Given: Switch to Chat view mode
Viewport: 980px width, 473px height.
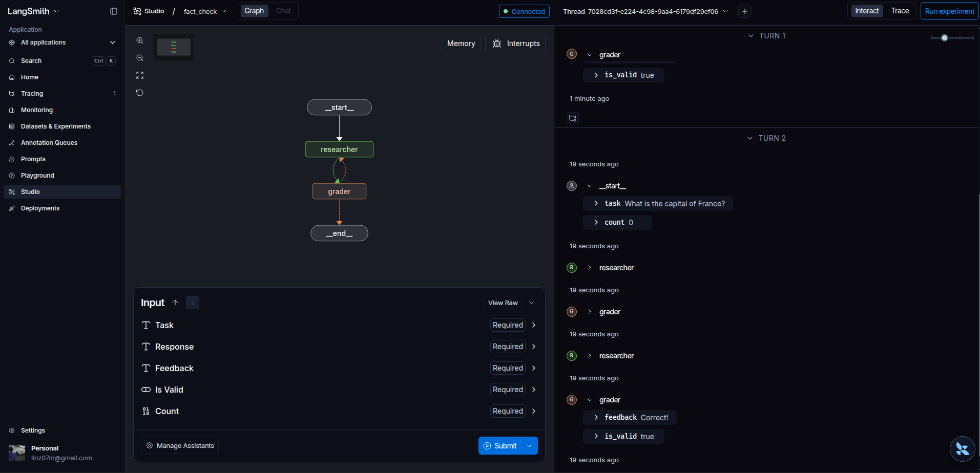Looking at the screenshot, I should pos(283,11).
